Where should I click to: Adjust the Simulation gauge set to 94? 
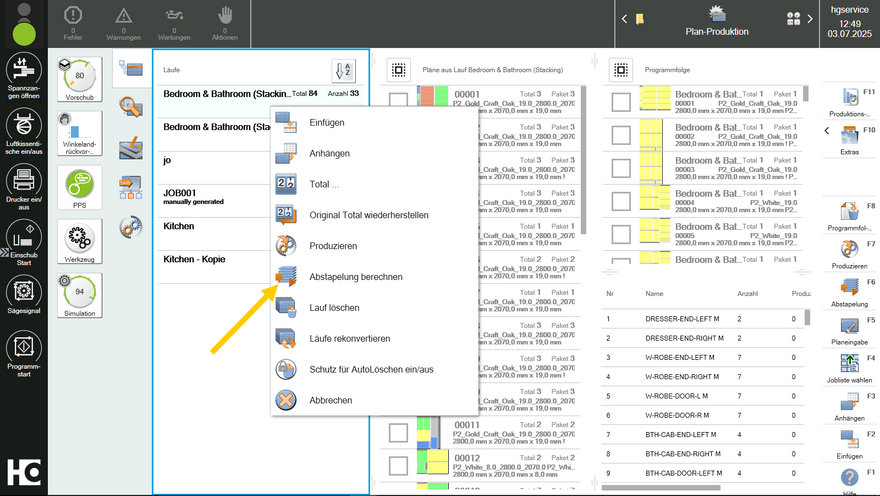point(80,295)
